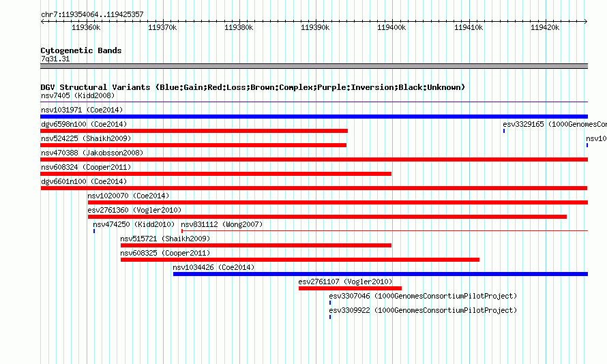Image resolution: width=607 pixels, height=364 pixels.
Task: Open nsv1034426 (Coe2014) label
Action: point(213,267)
